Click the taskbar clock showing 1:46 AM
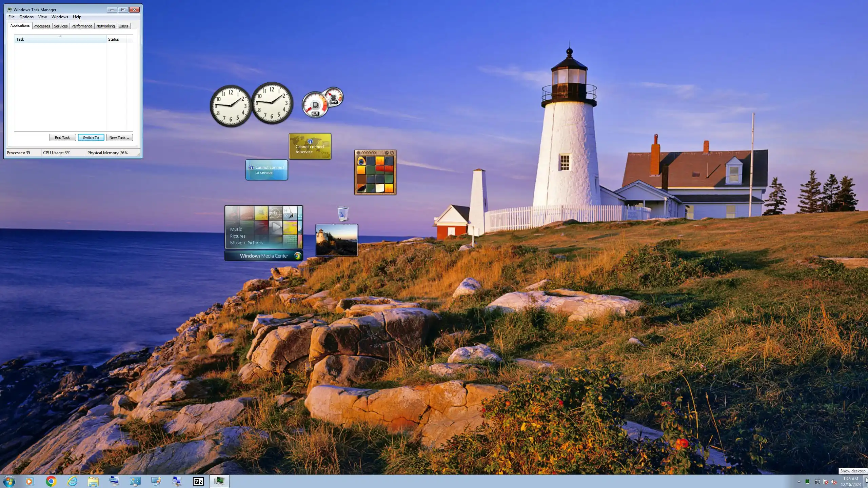The width and height of the screenshot is (868, 488). pos(850,481)
